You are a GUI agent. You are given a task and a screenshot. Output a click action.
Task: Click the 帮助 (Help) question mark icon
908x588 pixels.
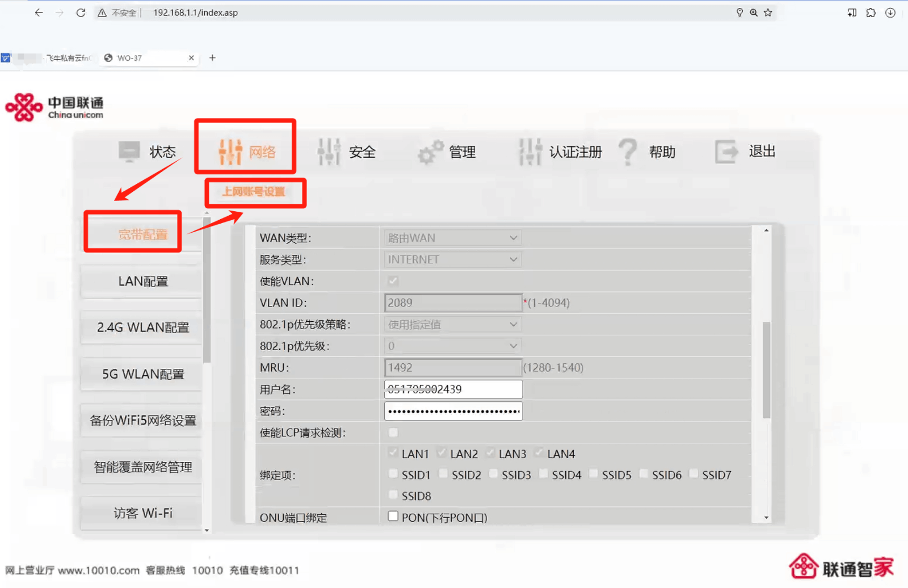coord(628,150)
